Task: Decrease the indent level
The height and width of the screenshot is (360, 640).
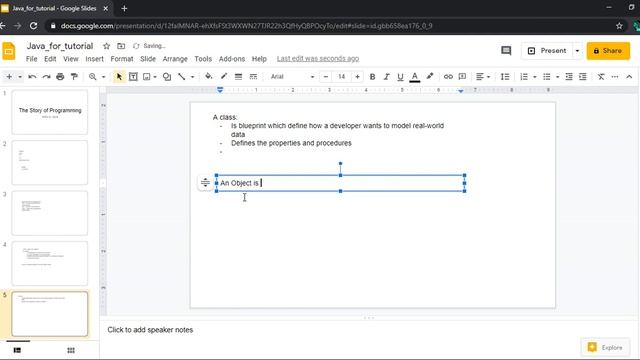Action: click(569, 76)
